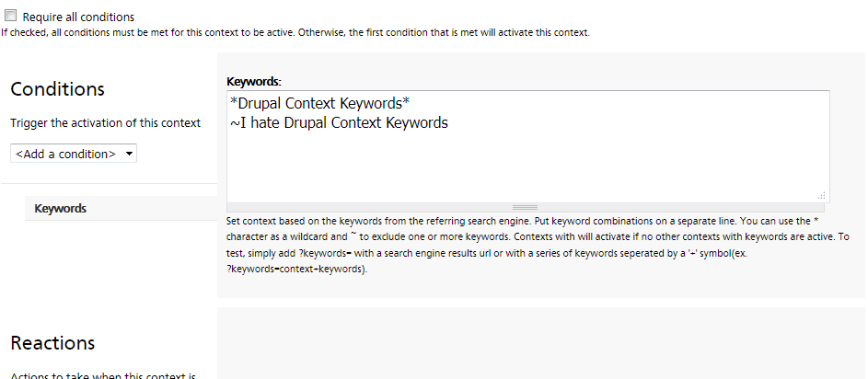Viewport: 868px width, 379px height.
Task: Click the Reactions section heading
Action: [x=52, y=343]
